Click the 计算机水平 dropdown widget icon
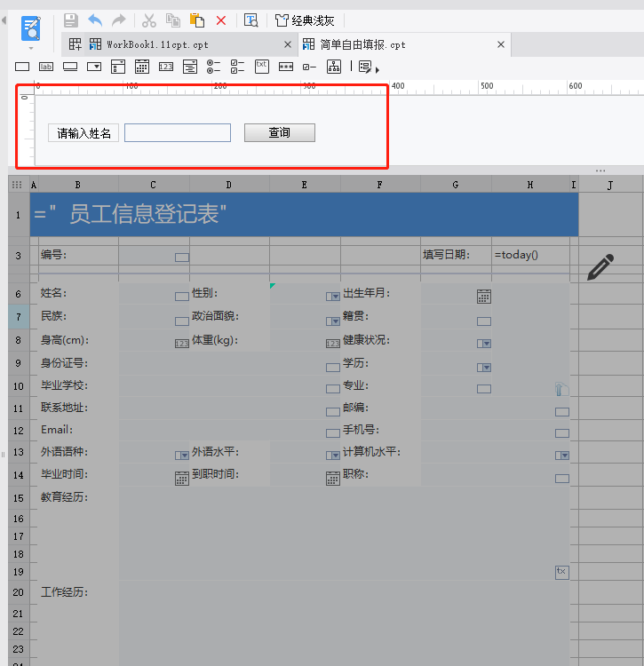This screenshot has height=666, width=644. 562,456
